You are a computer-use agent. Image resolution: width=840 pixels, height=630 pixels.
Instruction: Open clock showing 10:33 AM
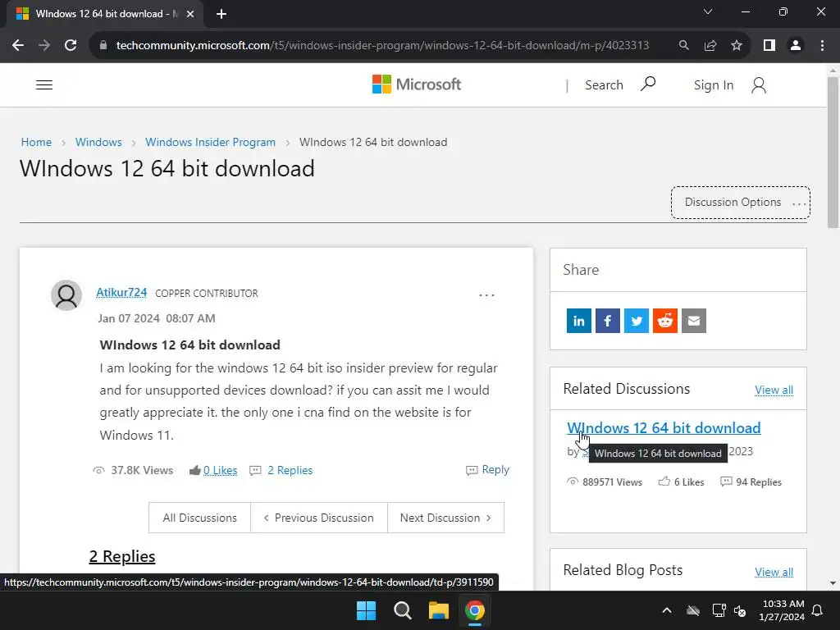(x=782, y=610)
